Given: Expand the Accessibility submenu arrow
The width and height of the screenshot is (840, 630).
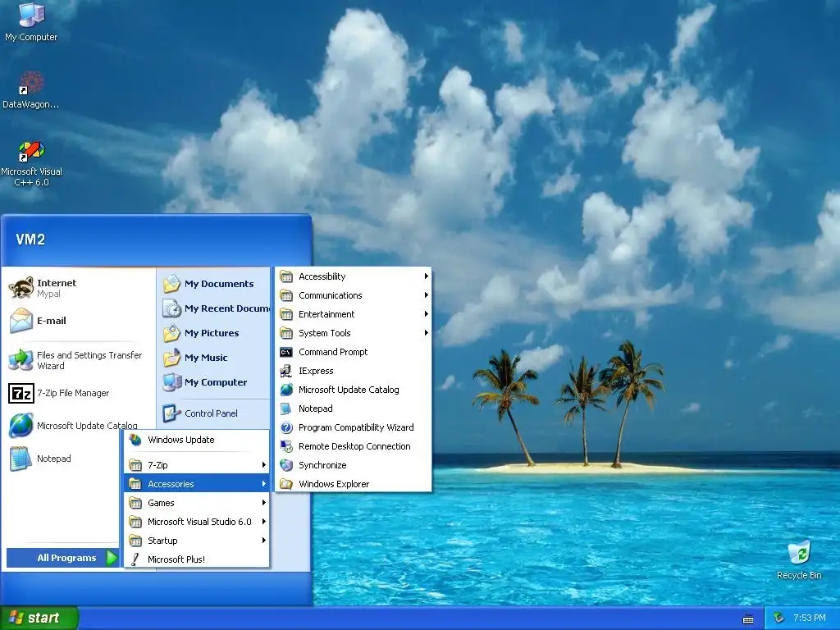Looking at the screenshot, I should (x=426, y=276).
